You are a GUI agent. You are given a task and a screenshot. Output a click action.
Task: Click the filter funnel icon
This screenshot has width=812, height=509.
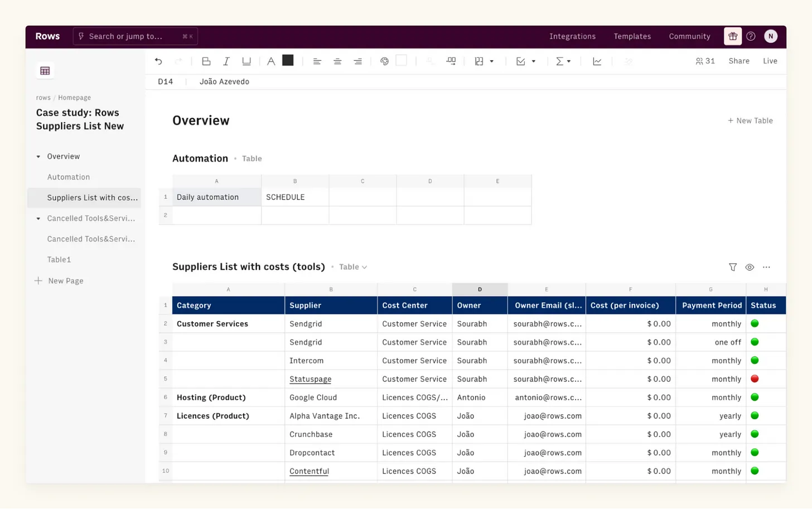coord(733,268)
